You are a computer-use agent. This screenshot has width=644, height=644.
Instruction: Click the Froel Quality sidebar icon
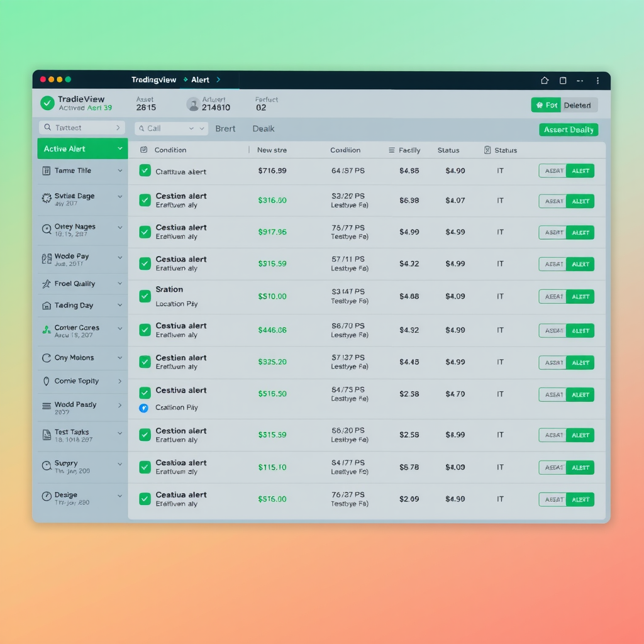coord(47,284)
